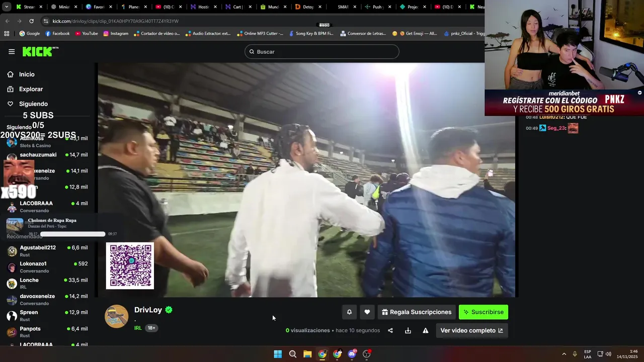
Task: Open Agustabell212 recommended channel
Action: click(47, 251)
